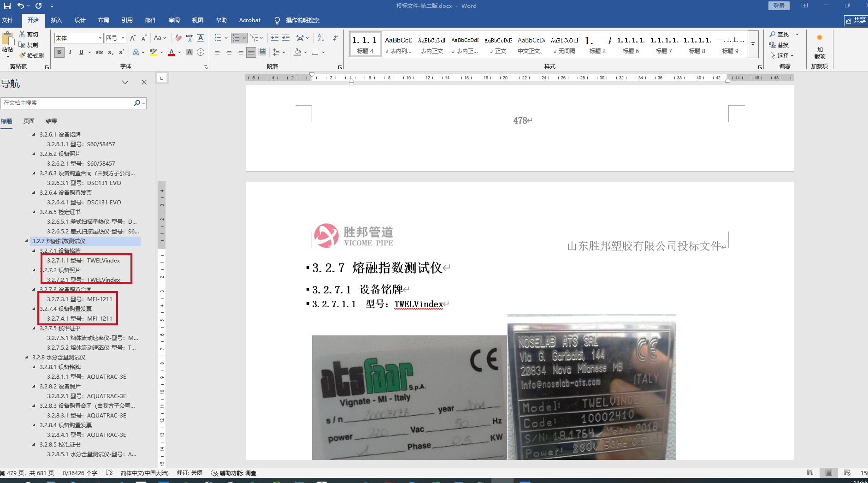The image size is (868, 483).
Task: Click the 登录 sign-in button
Action: [779, 6]
